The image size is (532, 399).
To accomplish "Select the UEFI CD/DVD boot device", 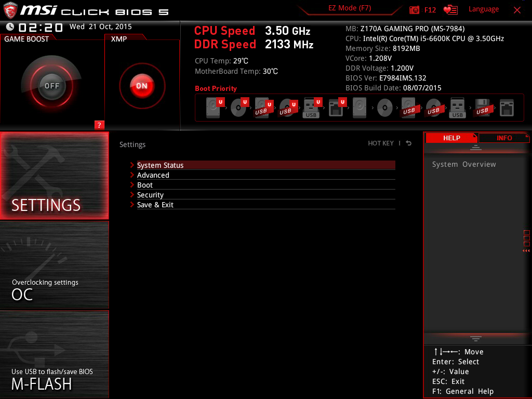I will [240, 108].
